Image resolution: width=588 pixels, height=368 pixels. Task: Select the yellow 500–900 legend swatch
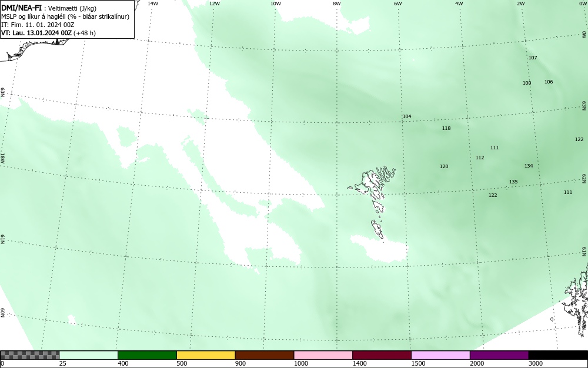[206, 355]
